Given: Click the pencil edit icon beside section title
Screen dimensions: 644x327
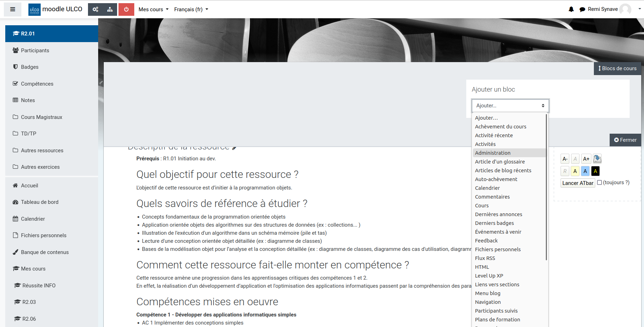Looking at the screenshot, I should tap(235, 148).
